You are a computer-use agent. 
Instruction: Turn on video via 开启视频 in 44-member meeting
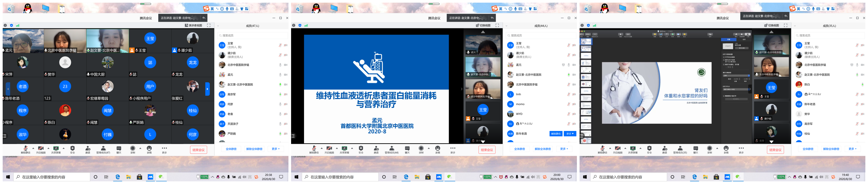tap(329, 149)
